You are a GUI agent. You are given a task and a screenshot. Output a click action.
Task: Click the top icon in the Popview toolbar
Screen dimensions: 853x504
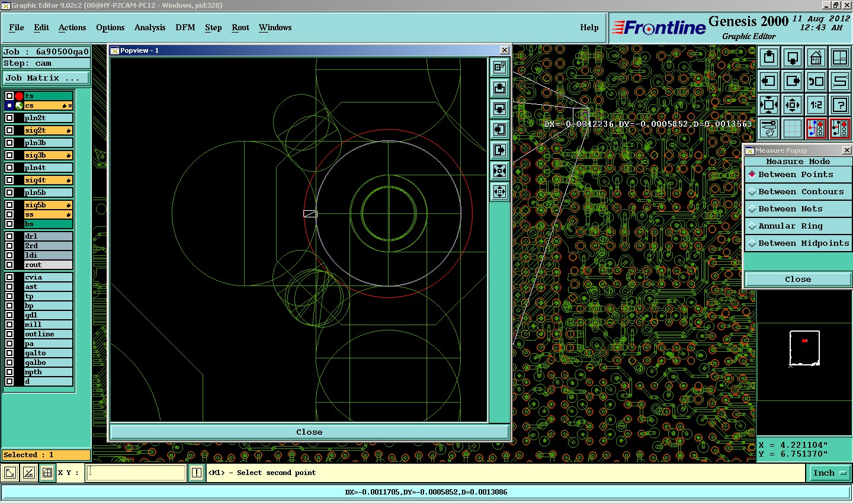pyautogui.click(x=500, y=67)
